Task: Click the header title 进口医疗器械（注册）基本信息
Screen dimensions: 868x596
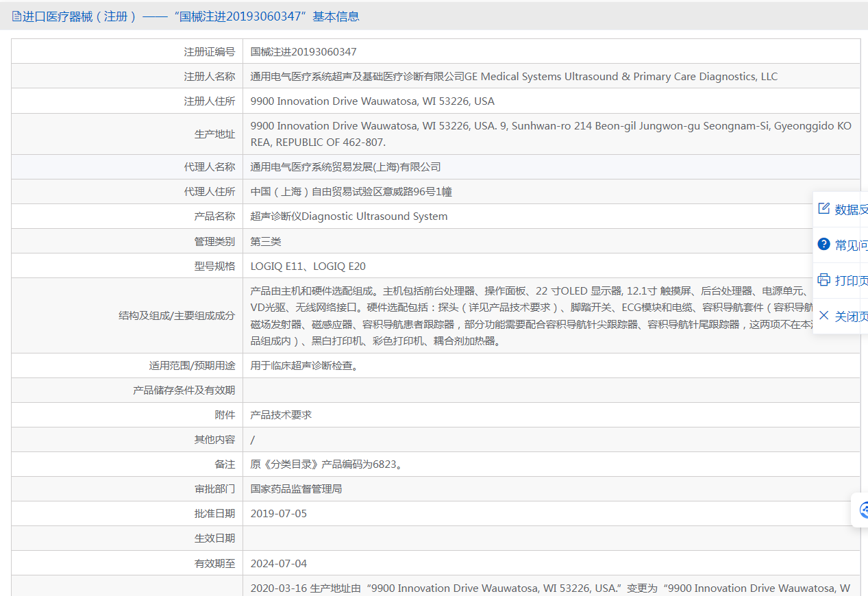Action: pos(191,16)
